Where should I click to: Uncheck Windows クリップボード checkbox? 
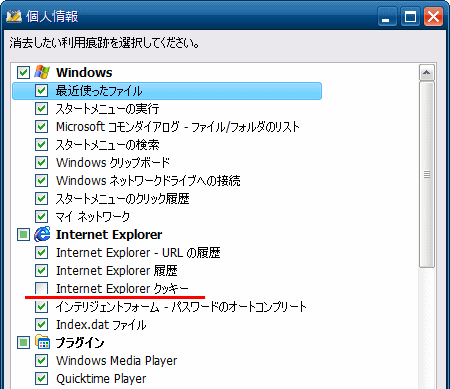(x=41, y=162)
